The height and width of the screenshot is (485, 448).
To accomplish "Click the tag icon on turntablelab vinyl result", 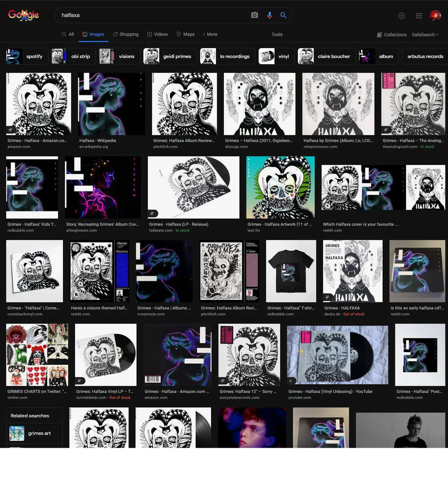I will (80, 381).
